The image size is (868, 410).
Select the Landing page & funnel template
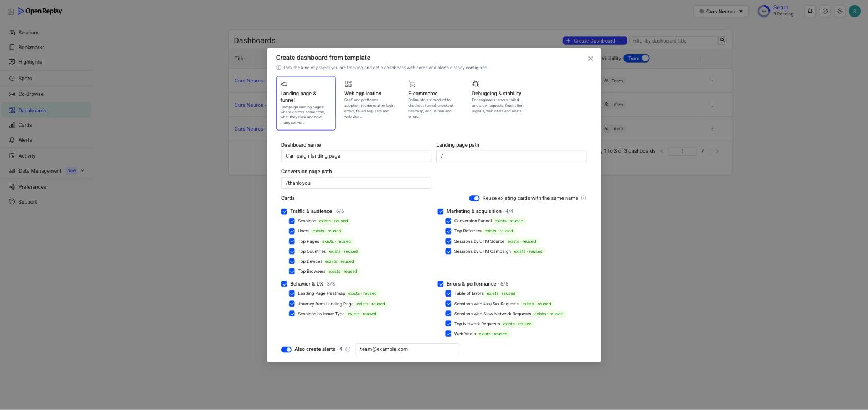[x=306, y=103]
